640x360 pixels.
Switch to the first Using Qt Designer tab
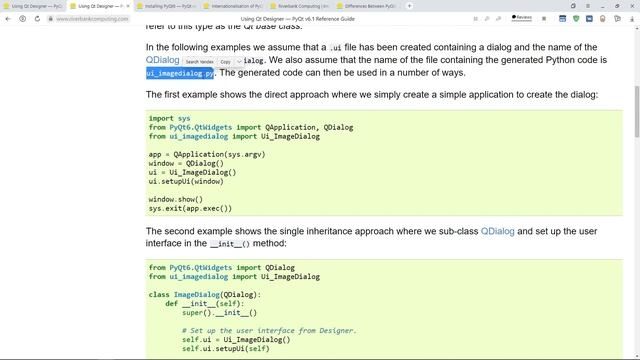[x=33, y=6]
